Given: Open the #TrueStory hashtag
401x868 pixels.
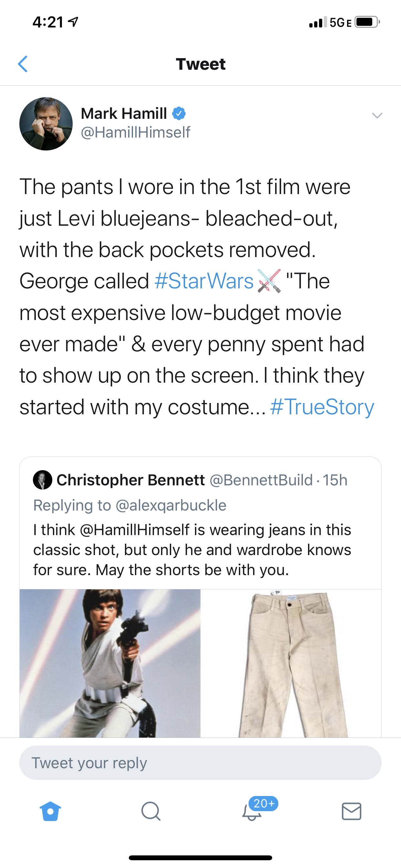Looking at the screenshot, I should tap(322, 407).
